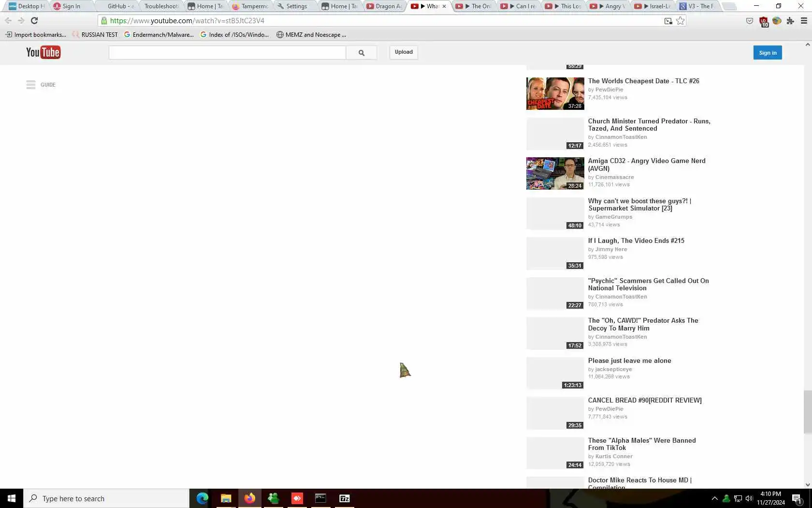Click the round colorful extension icon
The image size is (812, 508).
pos(777,21)
